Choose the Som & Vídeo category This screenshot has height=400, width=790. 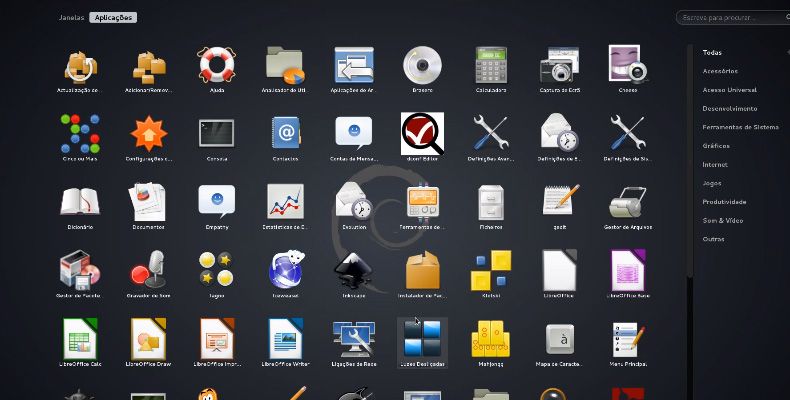pos(724,220)
